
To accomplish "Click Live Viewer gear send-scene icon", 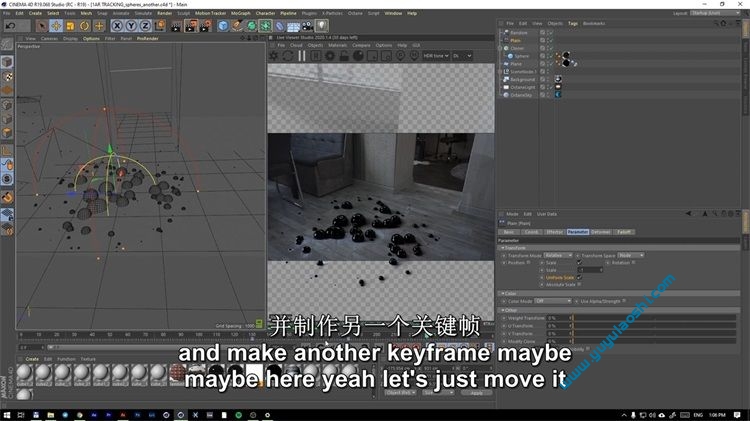I will [x=274, y=56].
